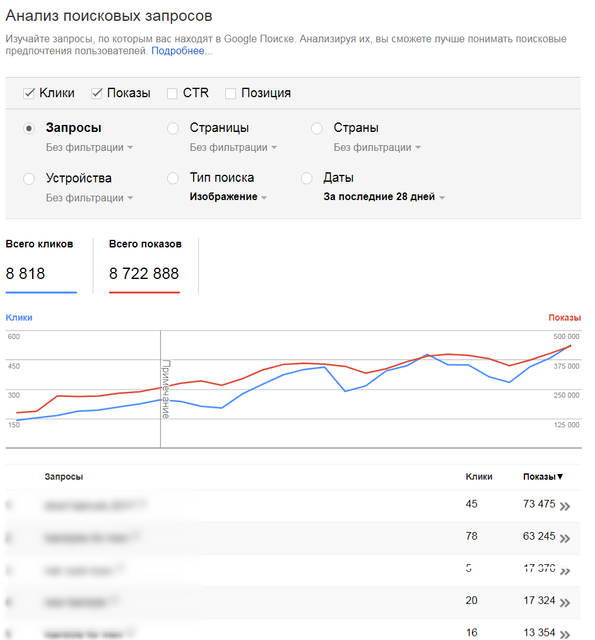Click the blue Клики chart legend

point(19,318)
